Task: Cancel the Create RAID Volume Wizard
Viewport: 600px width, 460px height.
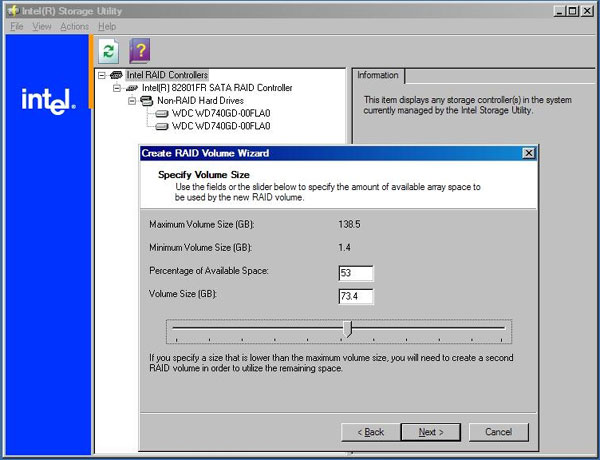Action: coord(499,432)
